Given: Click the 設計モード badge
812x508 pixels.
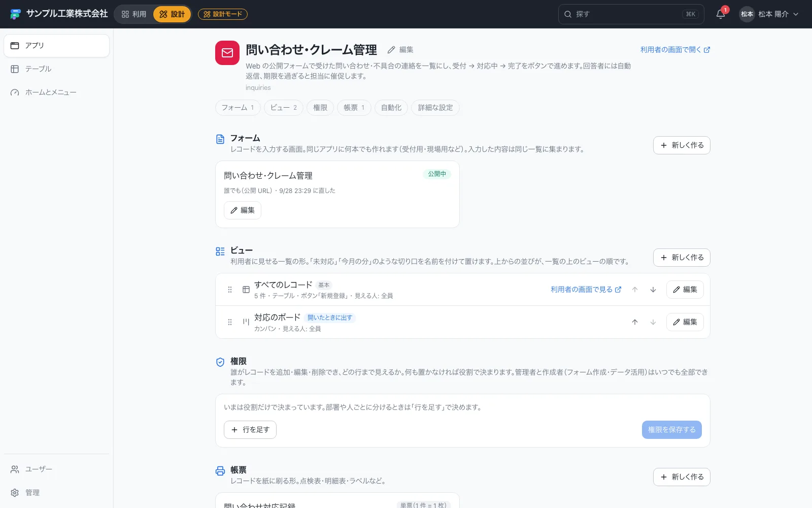Looking at the screenshot, I should tap(223, 14).
